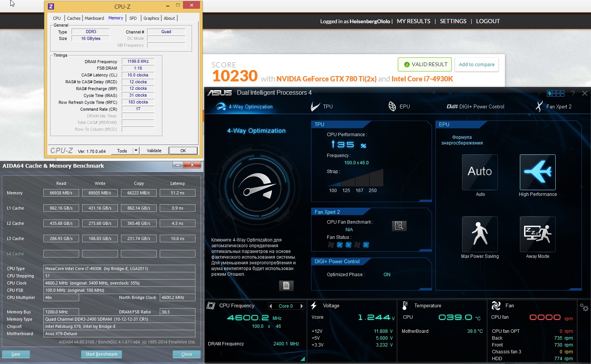Screen dimensions: 591x364
Task: Click the Tools button in CPU-Z
Action: pyautogui.click(x=122, y=151)
